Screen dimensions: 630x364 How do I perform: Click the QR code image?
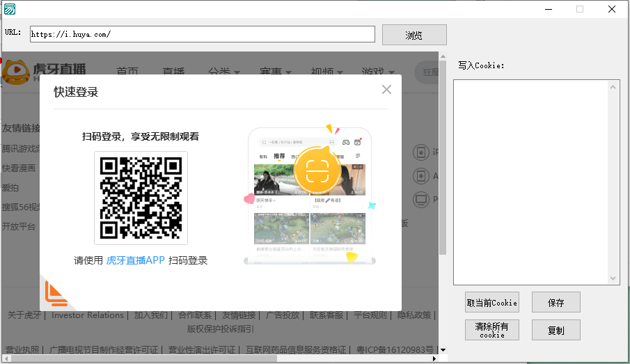tap(141, 198)
